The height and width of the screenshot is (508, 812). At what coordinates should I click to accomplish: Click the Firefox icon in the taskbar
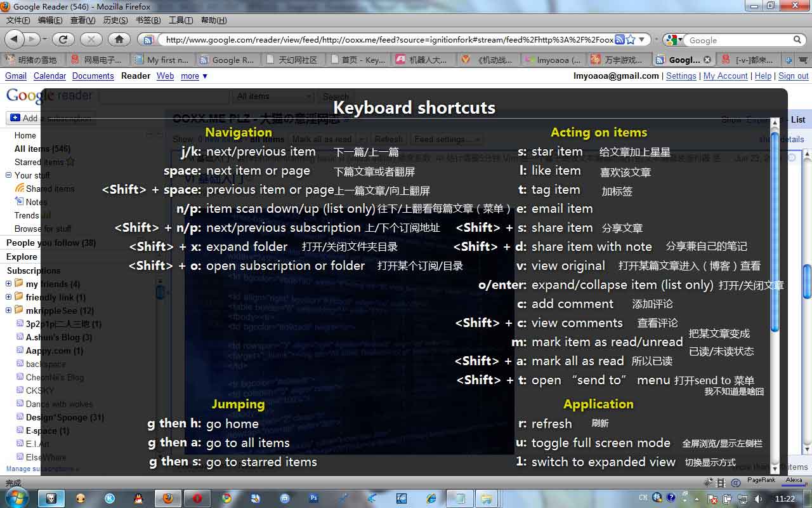(x=168, y=498)
